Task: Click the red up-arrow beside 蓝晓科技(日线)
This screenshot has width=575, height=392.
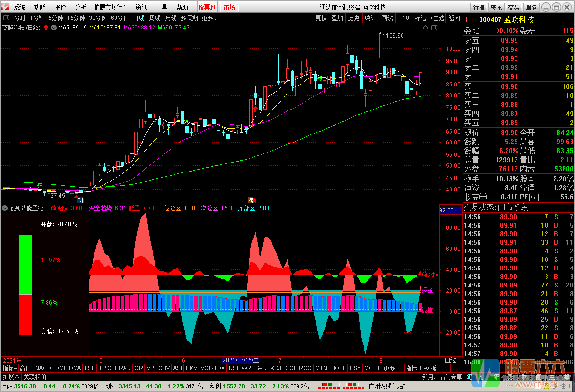Action: coord(46,28)
